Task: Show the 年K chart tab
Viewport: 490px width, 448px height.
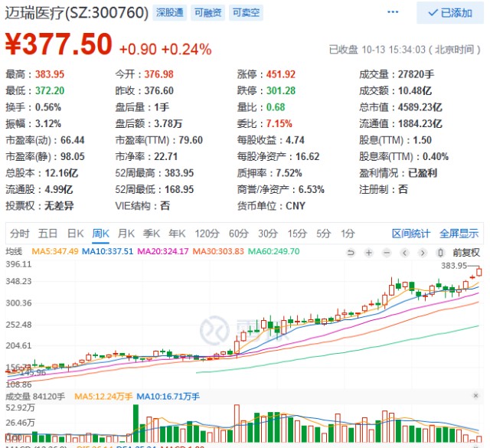Action: 177,234
